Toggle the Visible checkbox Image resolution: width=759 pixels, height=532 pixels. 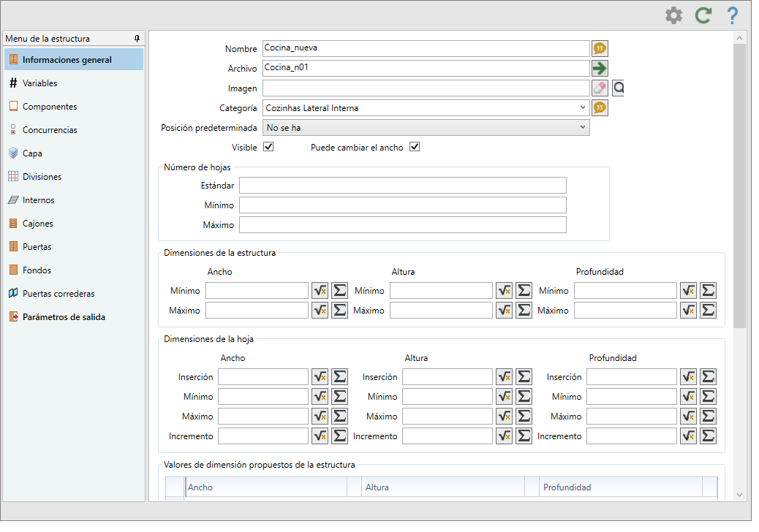(x=268, y=147)
